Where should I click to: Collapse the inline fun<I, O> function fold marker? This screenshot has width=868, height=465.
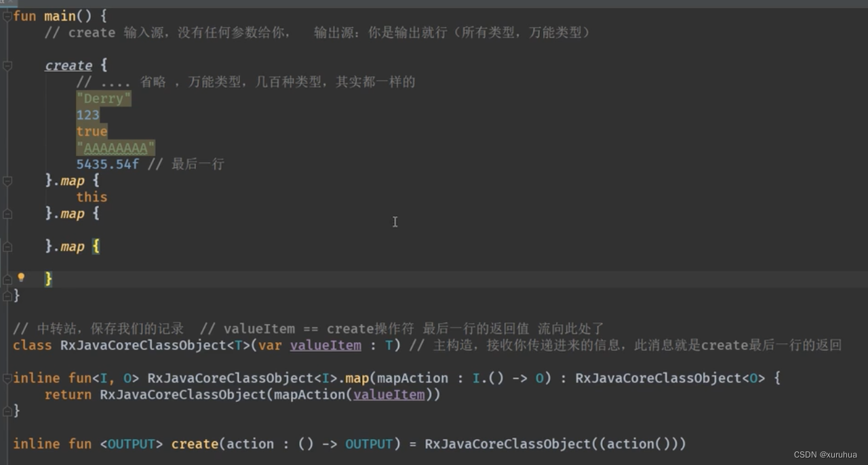tap(7, 378)
